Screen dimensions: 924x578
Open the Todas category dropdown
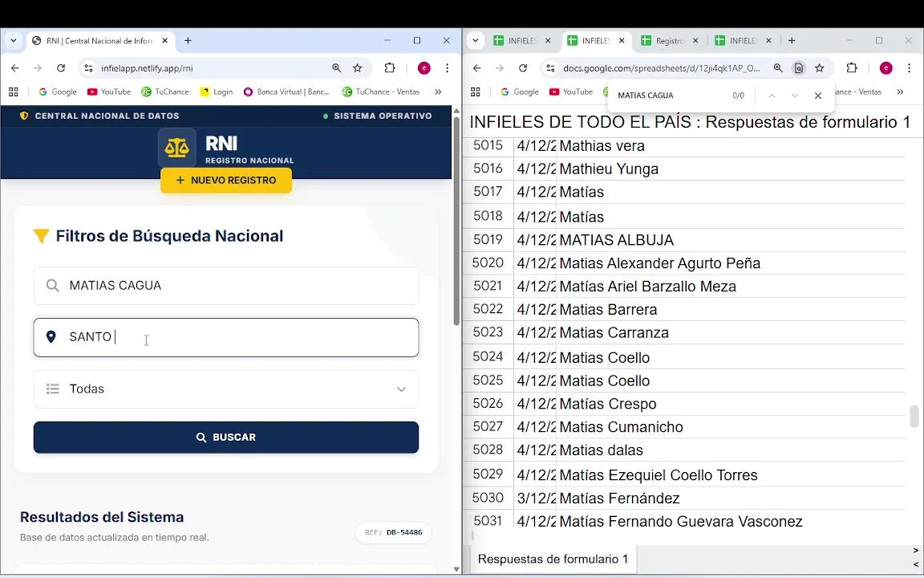point(226,389)
